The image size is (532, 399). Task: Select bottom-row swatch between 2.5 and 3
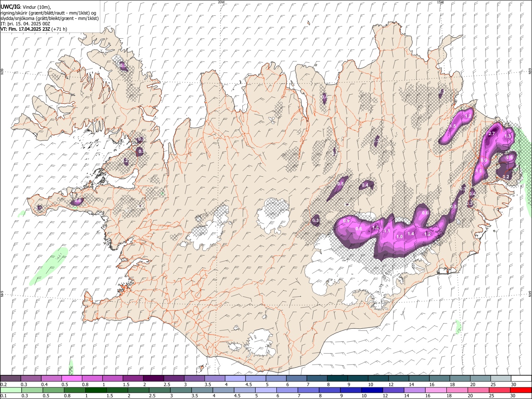click(160, 390)
